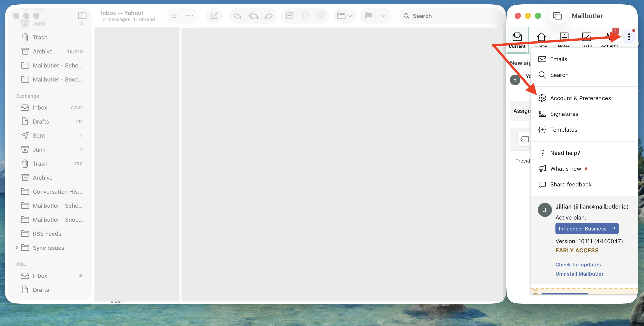Click Jillian's avatar in the menu

coord(544,210)
